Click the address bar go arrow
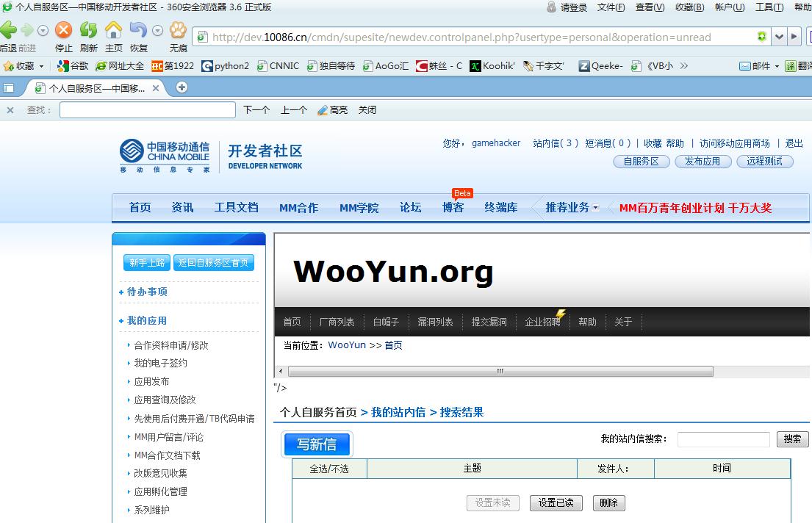 point(794,37)
